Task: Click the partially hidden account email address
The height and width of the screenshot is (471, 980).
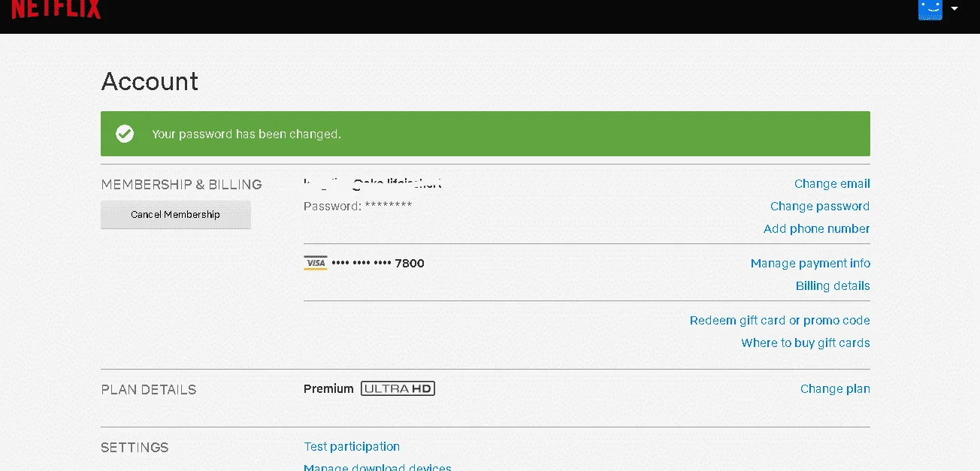Action: point(373,183)
